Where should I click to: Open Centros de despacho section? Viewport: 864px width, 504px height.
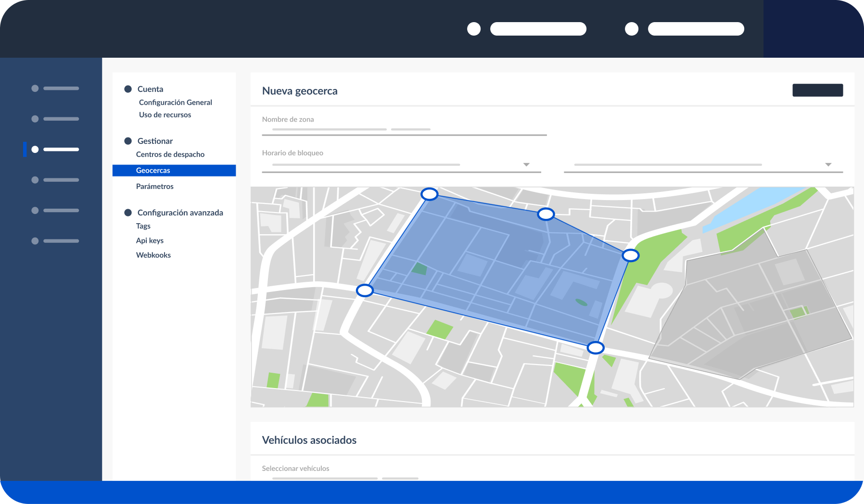pyautogui.click(x=170, y=154)
